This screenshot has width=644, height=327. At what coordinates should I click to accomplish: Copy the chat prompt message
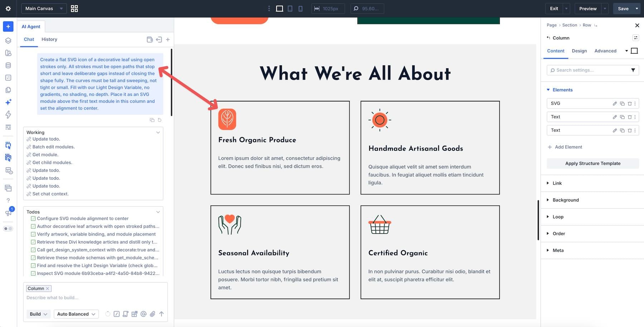152,120
